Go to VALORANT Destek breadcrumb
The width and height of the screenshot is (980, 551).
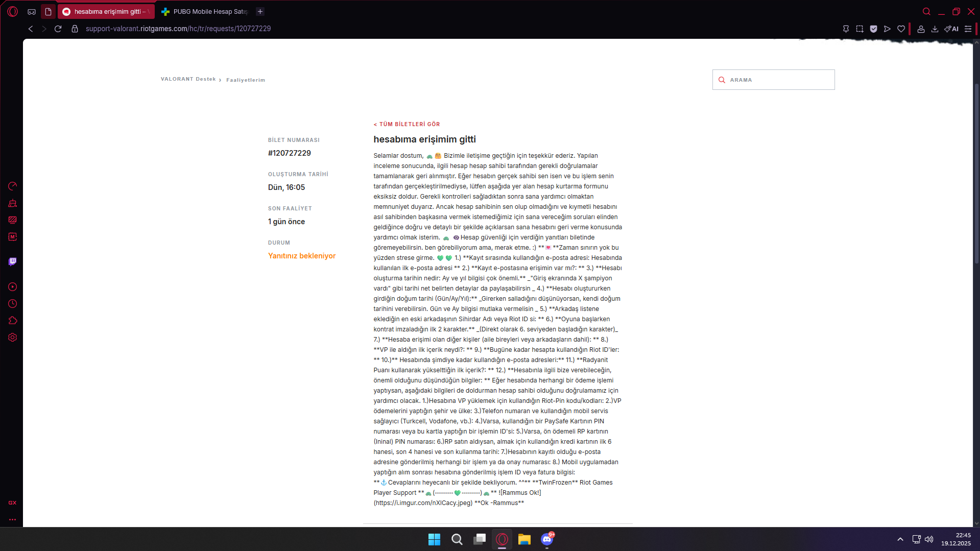pyautogui.click(x=188, y=79)
